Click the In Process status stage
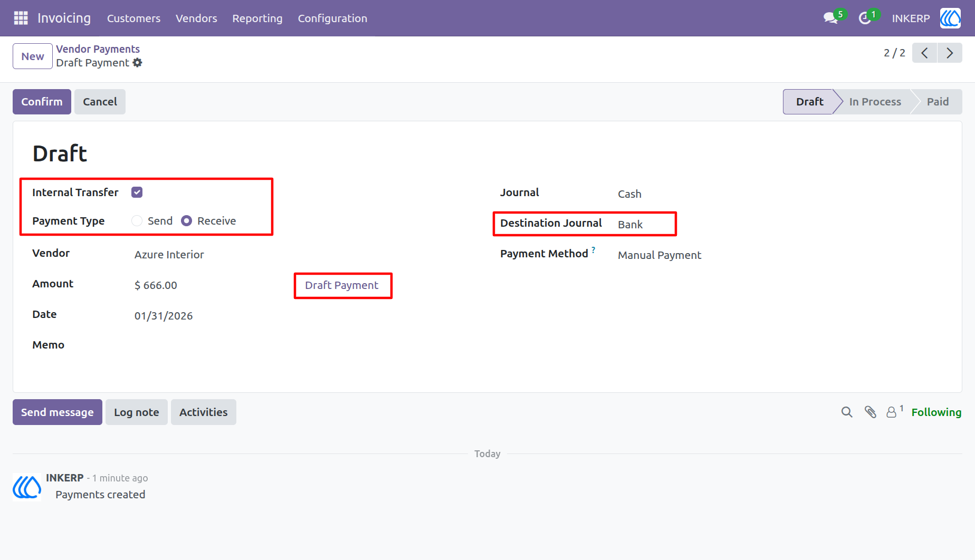The image size is (975, 560). (x=875, y=102)
